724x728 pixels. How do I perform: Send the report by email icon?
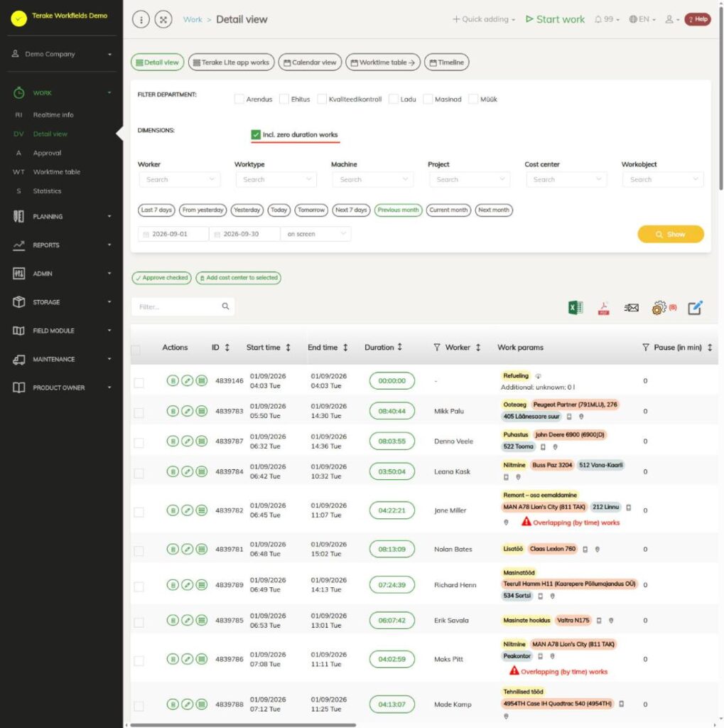631,307
